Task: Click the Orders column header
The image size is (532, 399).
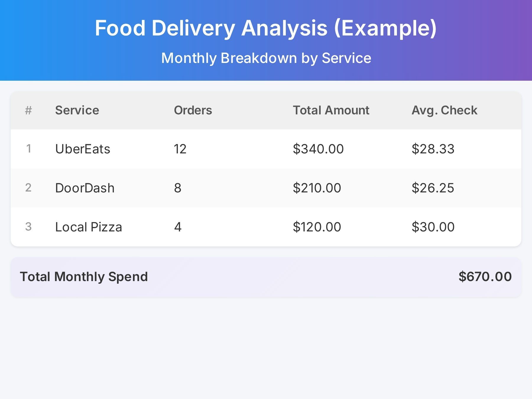Action: pos(193,110)
